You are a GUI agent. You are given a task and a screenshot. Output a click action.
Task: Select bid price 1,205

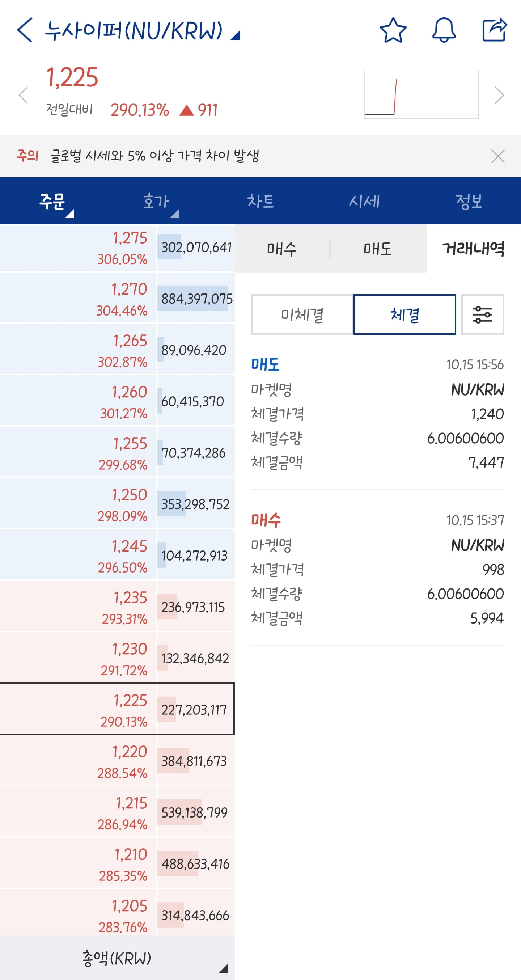click(x=78, y=913)
